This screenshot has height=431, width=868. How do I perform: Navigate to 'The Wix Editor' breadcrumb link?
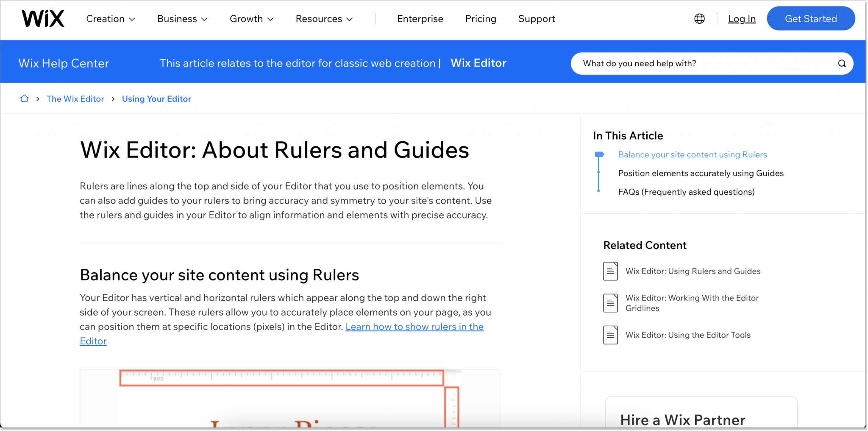[x=75, y=98]
